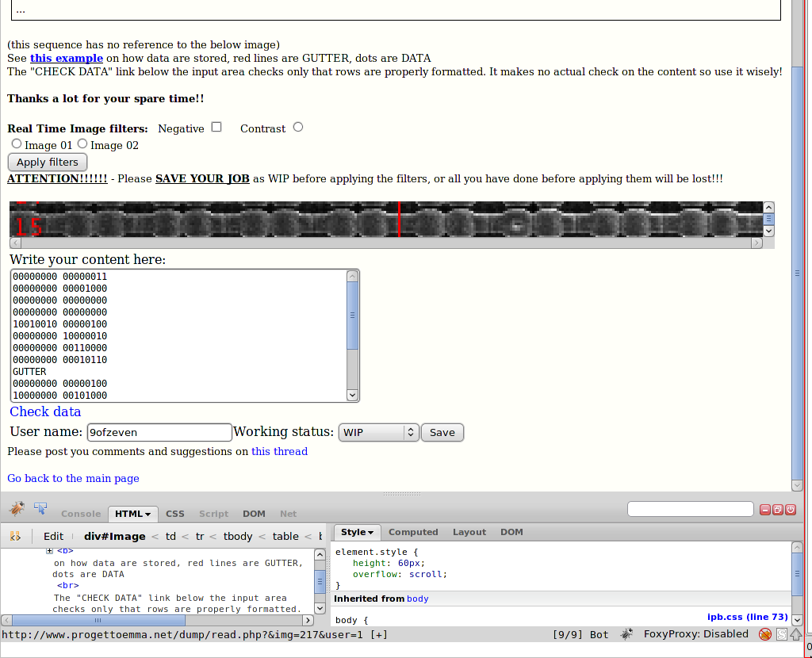Choose the Image 02 radio option
This screenshot has width=812, height=658.
point(82,143)
